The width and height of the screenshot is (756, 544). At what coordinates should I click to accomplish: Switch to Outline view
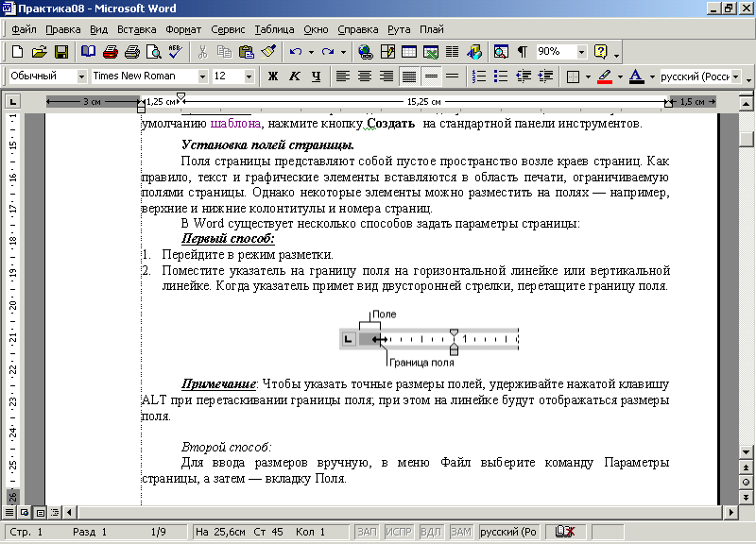(x=55, y=512)
